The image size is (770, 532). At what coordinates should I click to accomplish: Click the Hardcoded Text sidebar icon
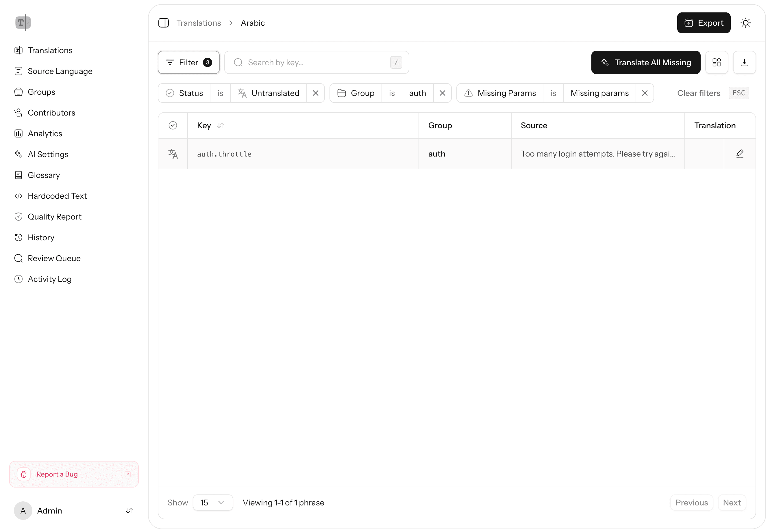click(x=18, y=196)
